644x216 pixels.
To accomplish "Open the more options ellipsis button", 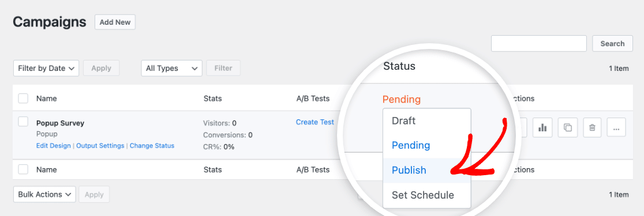I will tap(616, 127).
